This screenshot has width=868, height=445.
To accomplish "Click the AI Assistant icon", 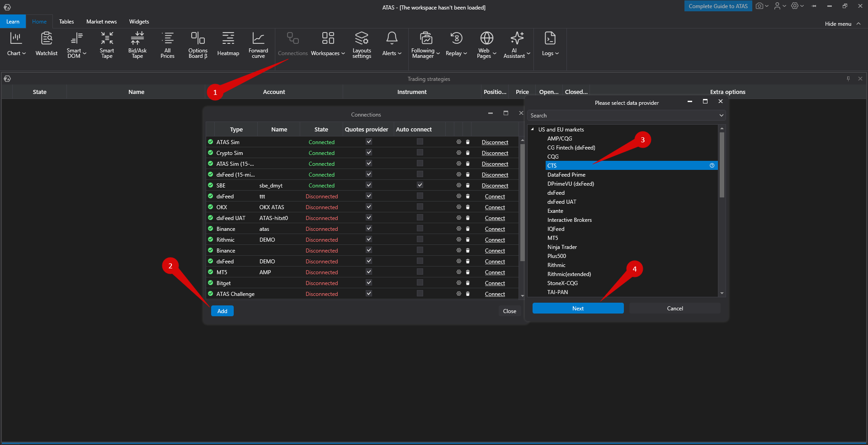I will [x=517, y=38].
